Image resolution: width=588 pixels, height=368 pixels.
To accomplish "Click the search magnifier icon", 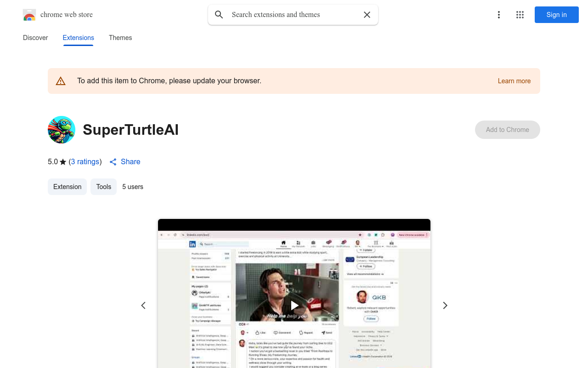I will click(219, 15).
